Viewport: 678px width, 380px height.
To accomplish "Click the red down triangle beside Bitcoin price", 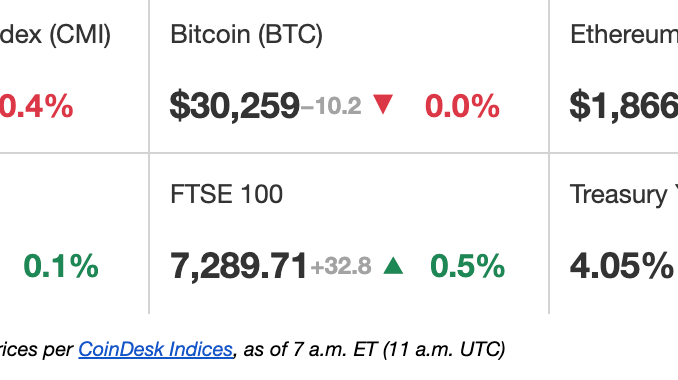I will tap(383, 104).
